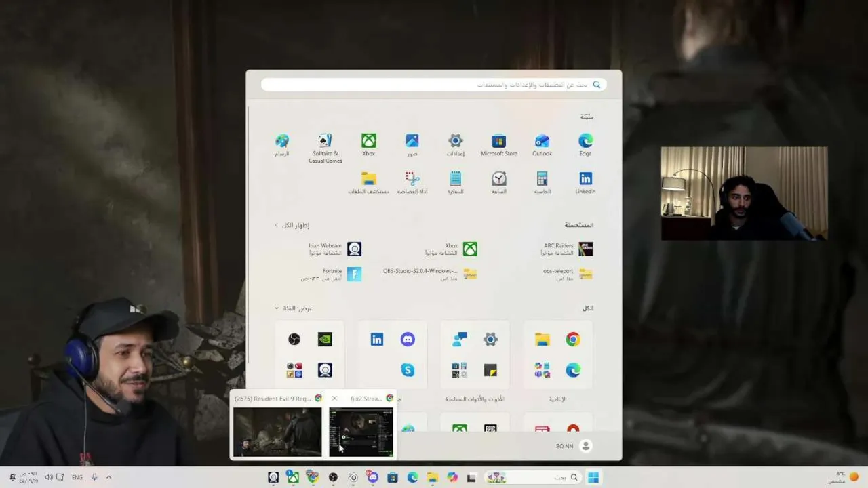The width and height of the screenshot is (868, 488).
Task: Click the Windows Start button on taskbar
Action: coord(593,477)
